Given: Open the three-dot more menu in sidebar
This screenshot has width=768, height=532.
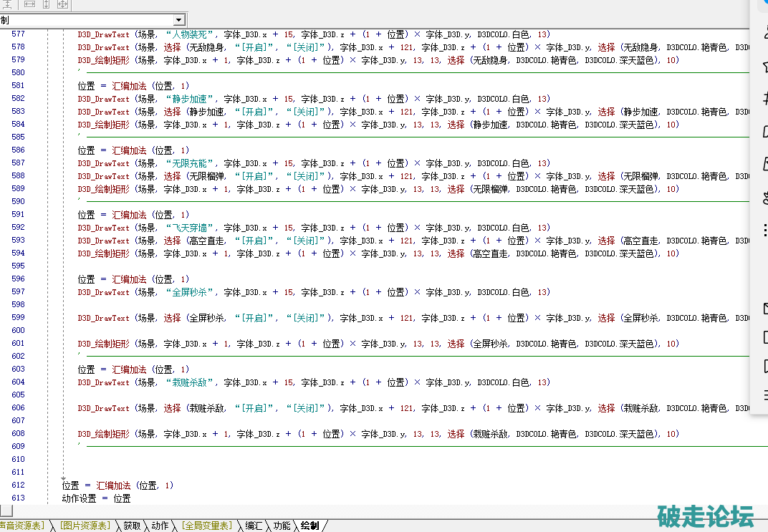Looking at the screenshot, I should [764, 230].
